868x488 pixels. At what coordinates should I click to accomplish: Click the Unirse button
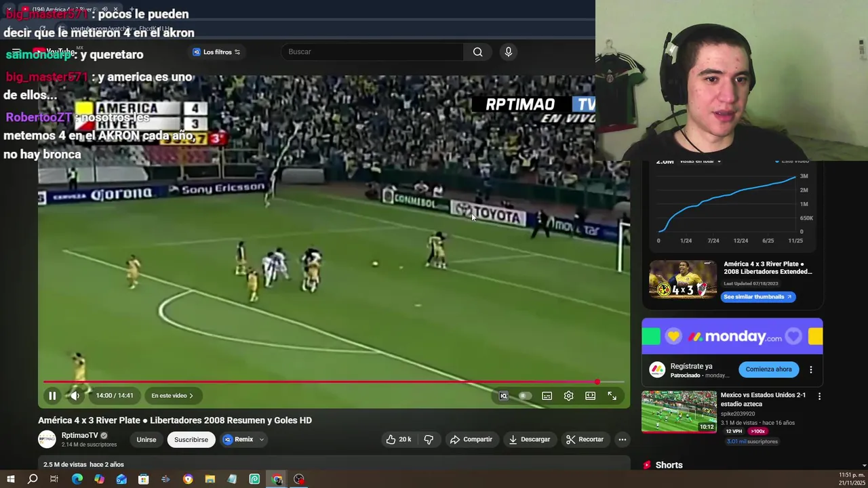(146, 440)
